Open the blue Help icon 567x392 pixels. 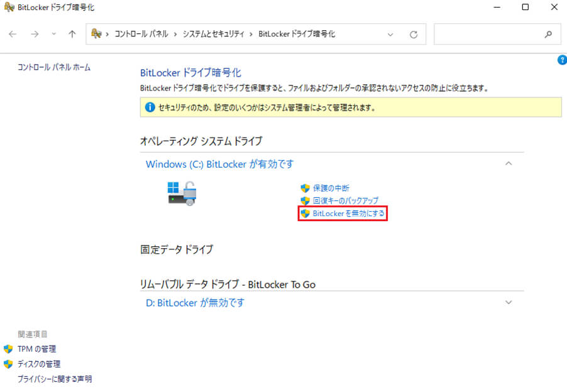[x=563, y=60]
